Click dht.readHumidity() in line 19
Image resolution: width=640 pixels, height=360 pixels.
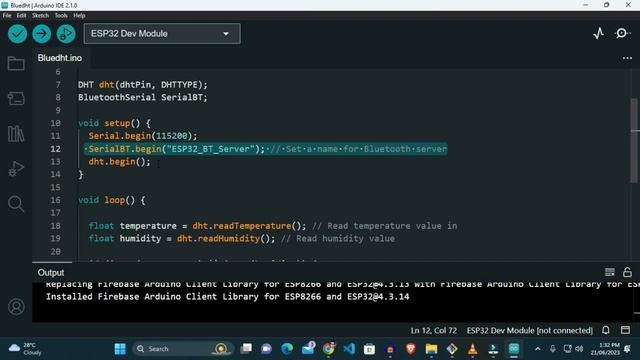tap(226, 238)
